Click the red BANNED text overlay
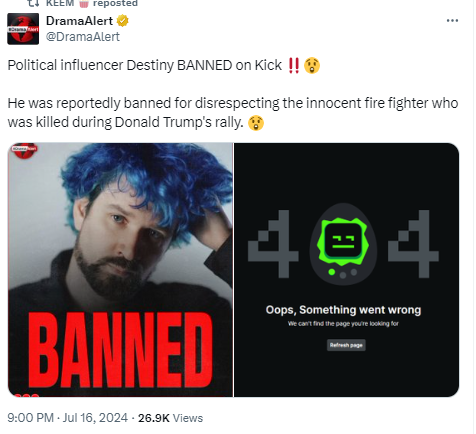476x434 pixels. coord(121,350)
